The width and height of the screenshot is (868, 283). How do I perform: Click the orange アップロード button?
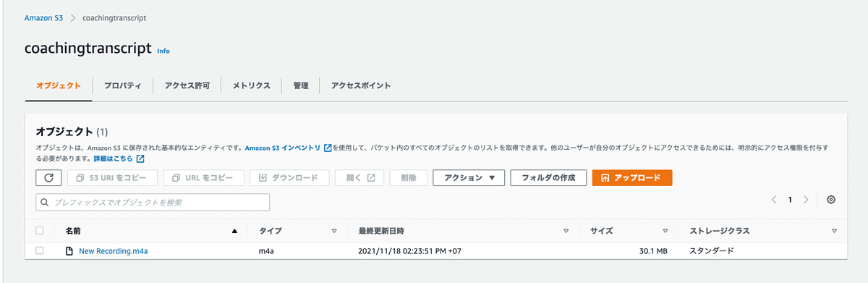632,177
